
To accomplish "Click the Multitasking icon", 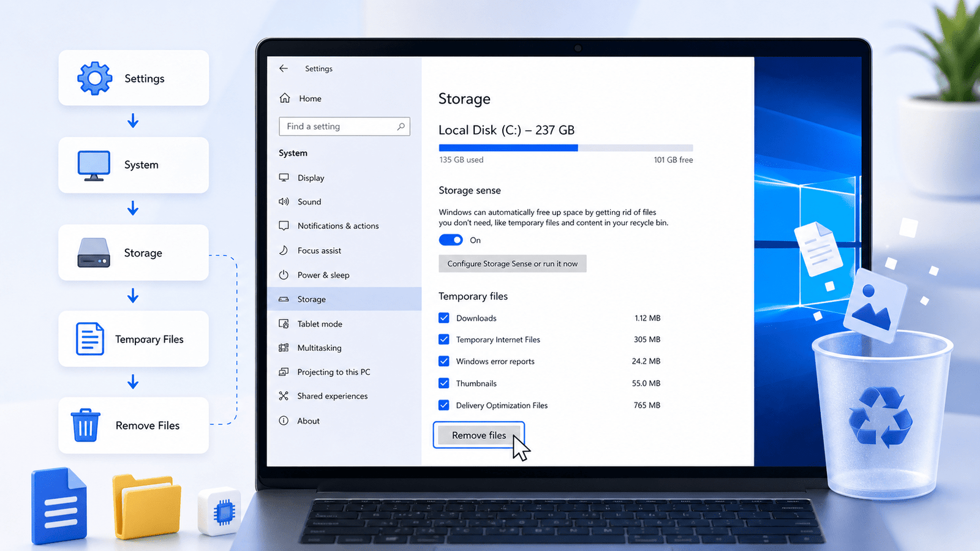I will [284, 348].
